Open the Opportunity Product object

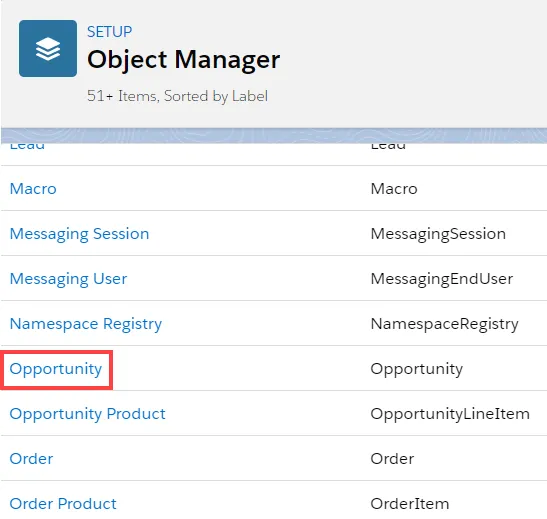point(88,414)
